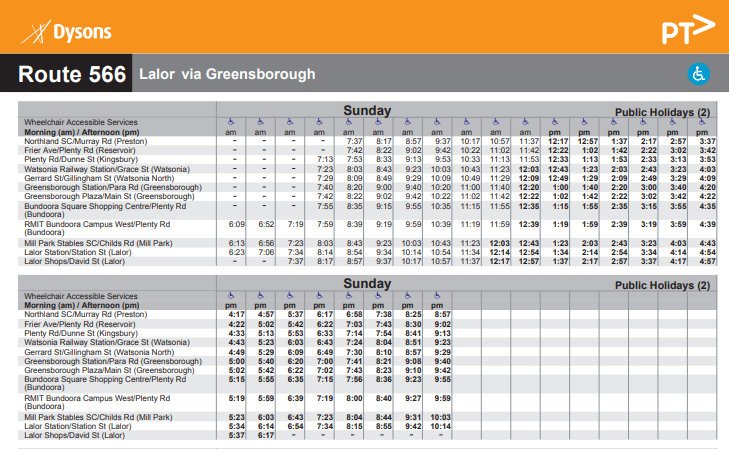Select Lalor Station/Station St (Lalor) in lower table

[78, 426]
